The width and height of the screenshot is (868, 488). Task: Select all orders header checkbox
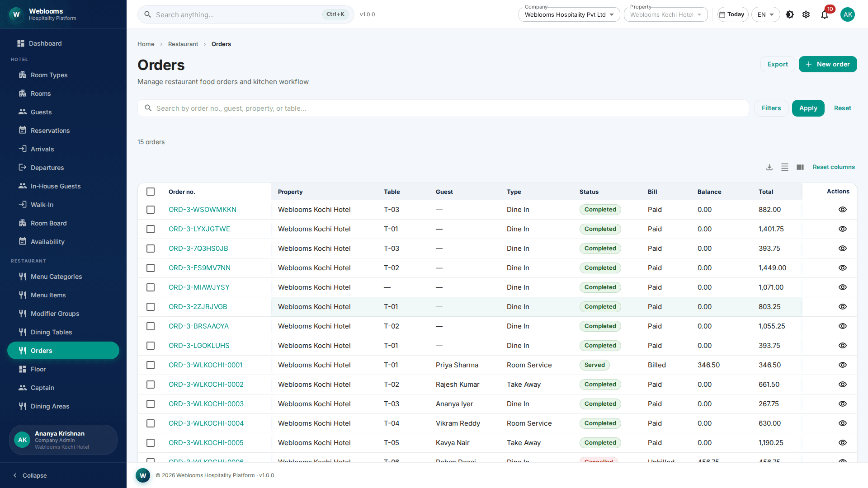pos(151,192)
